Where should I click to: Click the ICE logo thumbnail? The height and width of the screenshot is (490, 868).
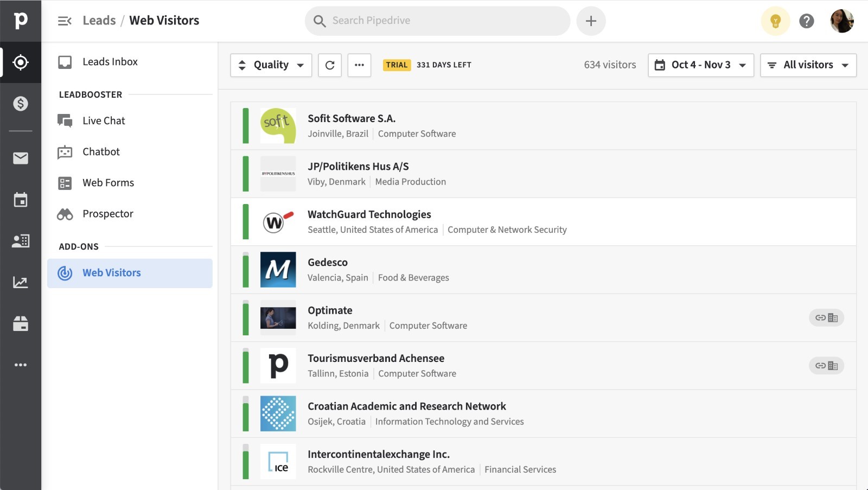pyautogui.click(x=278, y=462)
